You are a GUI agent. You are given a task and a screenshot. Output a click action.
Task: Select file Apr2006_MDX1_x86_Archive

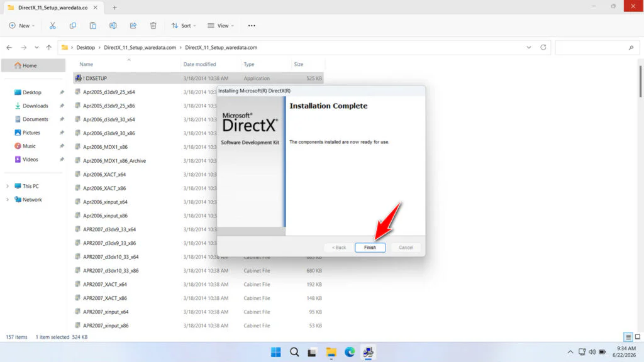(x=114, y=160)
